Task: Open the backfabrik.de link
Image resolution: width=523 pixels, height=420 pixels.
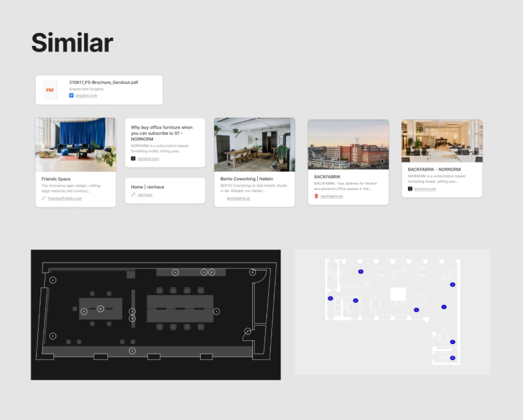Action: pyautogui.click(x=332, y=196)
